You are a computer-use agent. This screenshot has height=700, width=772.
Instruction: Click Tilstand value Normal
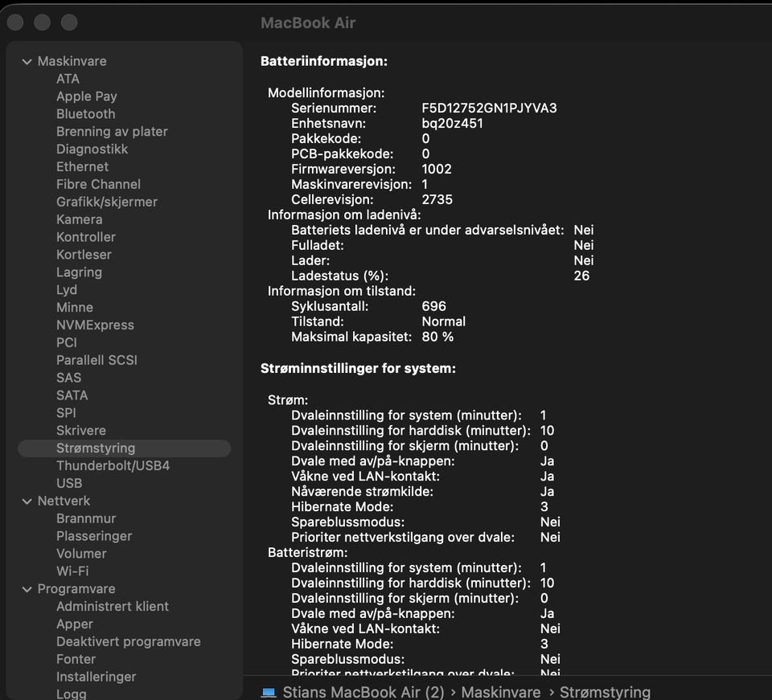444,321
